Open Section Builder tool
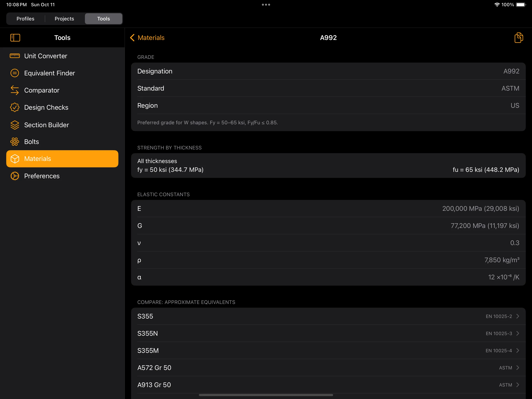The width and height of the screenshot is (532, 399). [x=62, y=125]
